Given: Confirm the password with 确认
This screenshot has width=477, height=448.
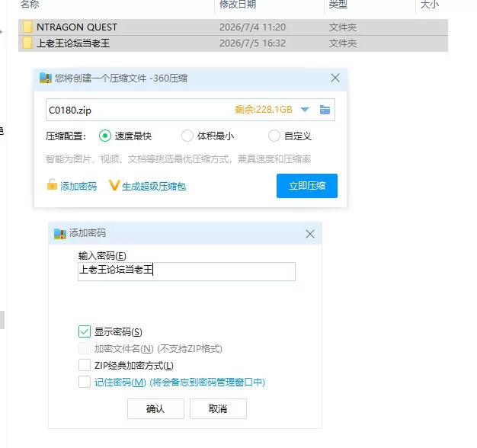Looking at the screenshot, I should (x=155, y=409).
